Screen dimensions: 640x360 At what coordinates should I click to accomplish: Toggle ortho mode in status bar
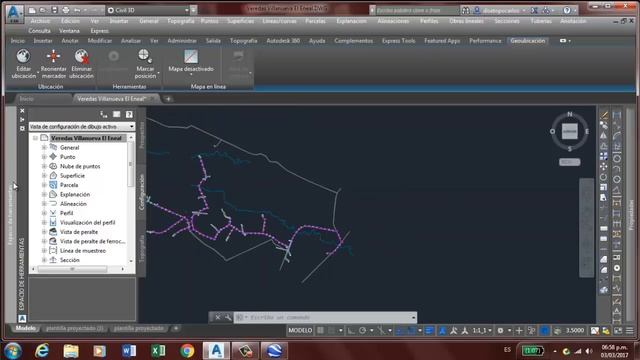pyautogui.click(x=351, y=331)
